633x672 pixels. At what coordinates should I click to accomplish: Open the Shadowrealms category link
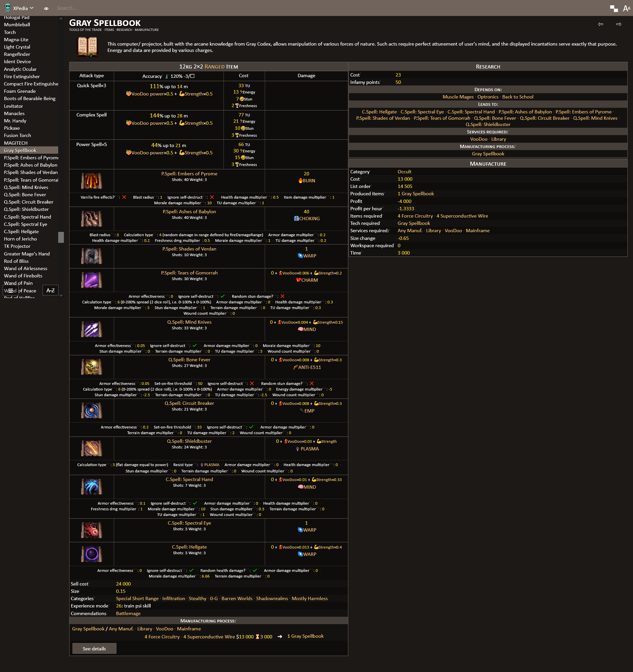coord(272,598)
